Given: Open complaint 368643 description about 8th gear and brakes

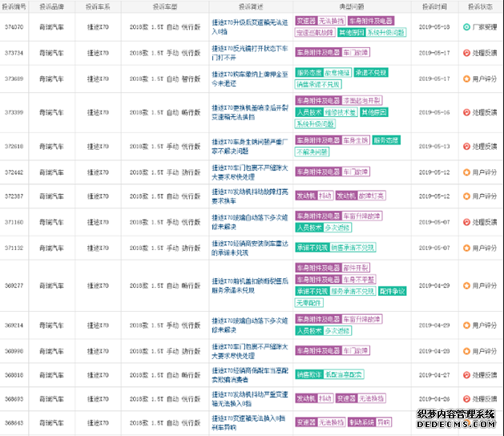Looking at the screenshot, I should (248, 423).
